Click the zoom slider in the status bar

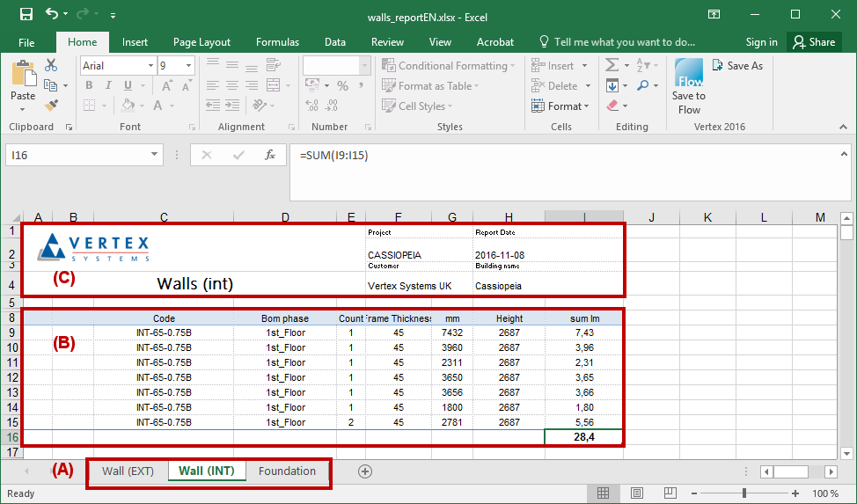[745, 493]
